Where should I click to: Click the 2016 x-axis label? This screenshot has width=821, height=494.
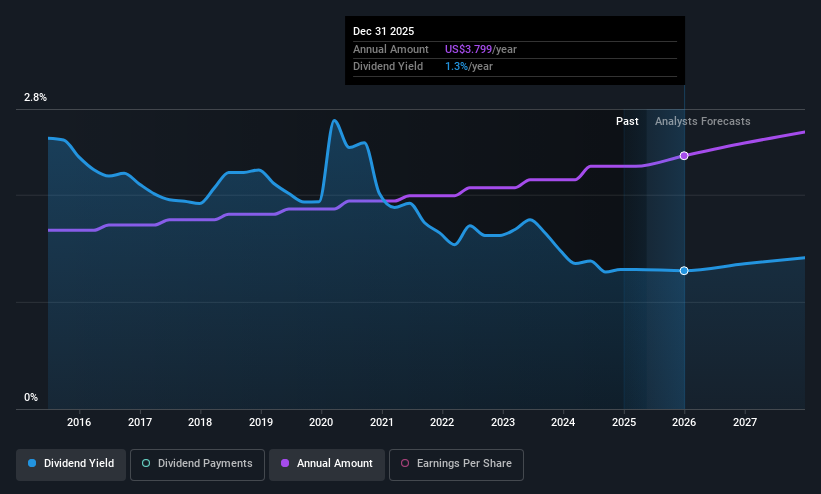[x=79, y=422]
